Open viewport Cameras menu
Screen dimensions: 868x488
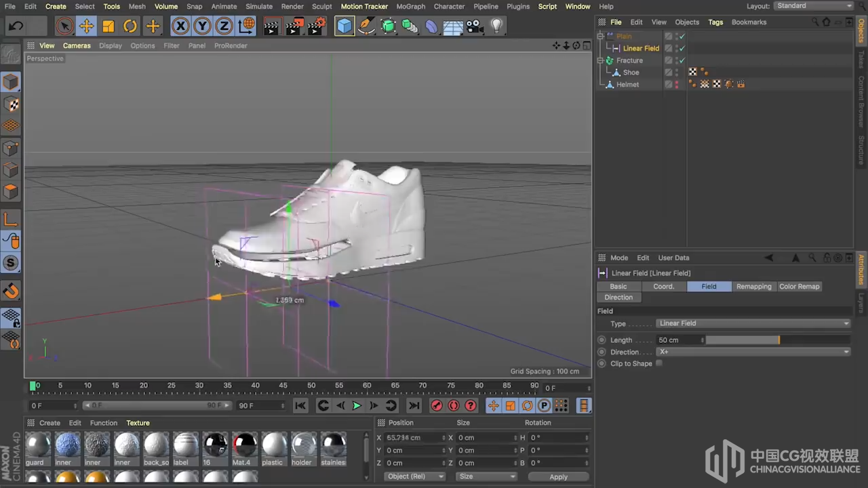coord(77,45)
